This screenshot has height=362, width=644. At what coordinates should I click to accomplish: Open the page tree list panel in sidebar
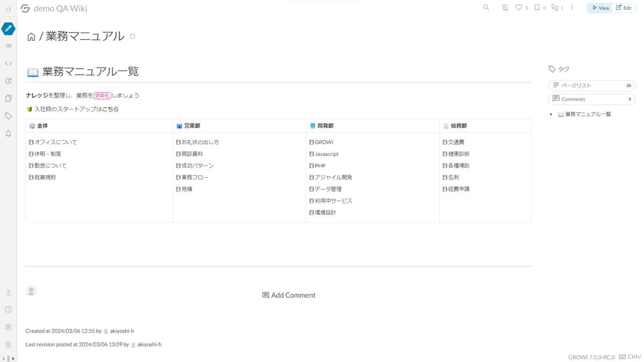(8, 46)
